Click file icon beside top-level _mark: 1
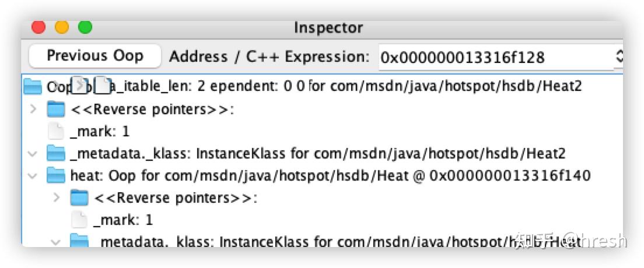The image size is (644, 268). click(x=56, y=131)
